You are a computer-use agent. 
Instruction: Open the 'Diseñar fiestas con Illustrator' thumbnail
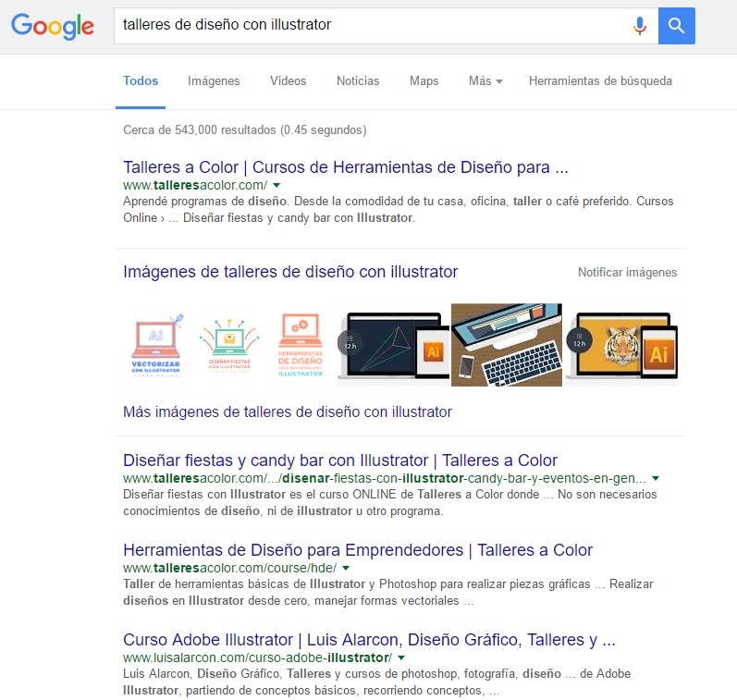tap(229, 345)
